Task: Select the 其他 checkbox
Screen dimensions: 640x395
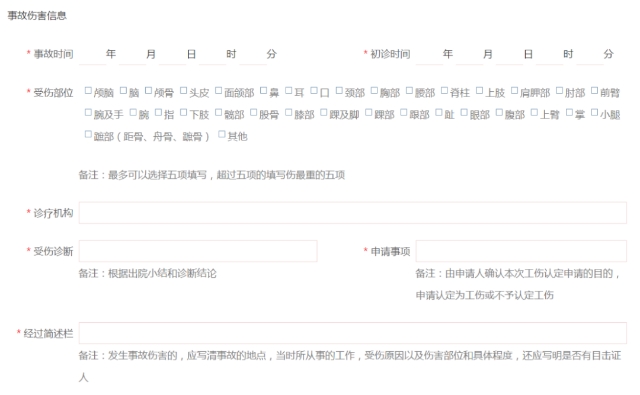Action: coord(222,134)
